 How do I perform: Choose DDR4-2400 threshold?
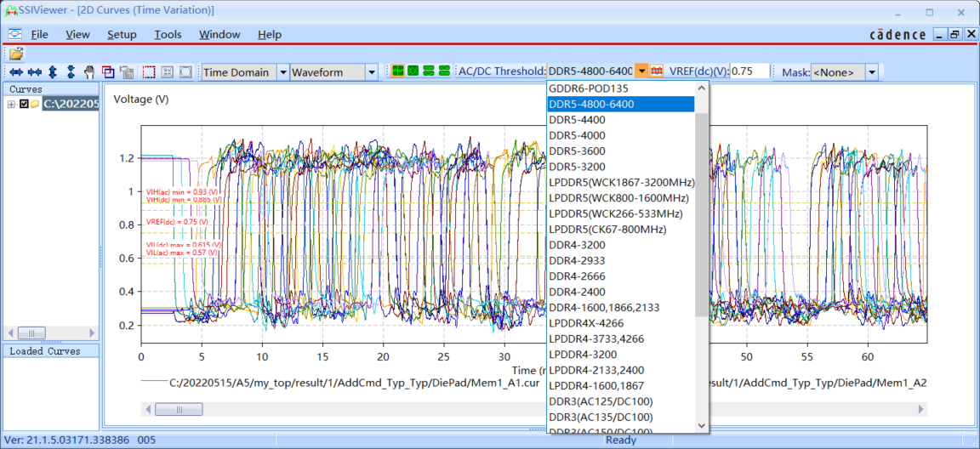click(621, 292)
